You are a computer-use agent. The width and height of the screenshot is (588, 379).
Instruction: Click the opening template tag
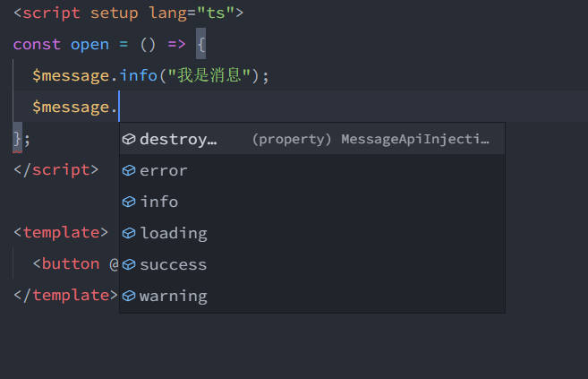click(x=61, y=232)
